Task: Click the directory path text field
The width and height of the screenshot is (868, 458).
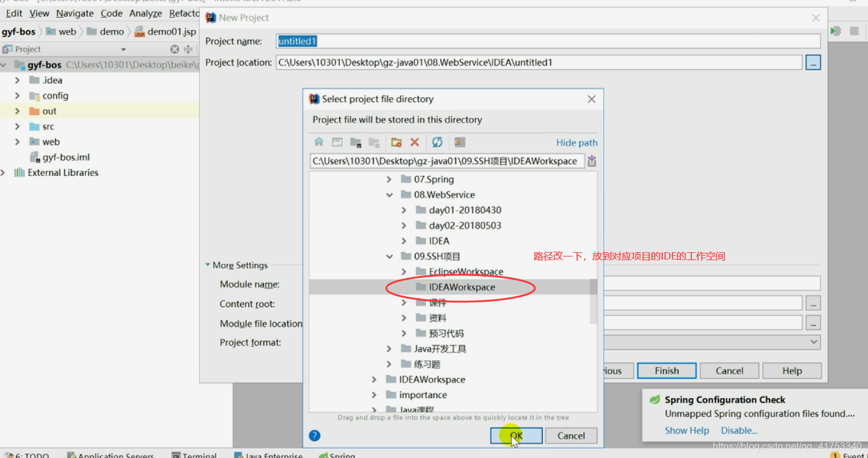Action: (x=447, y=161)
